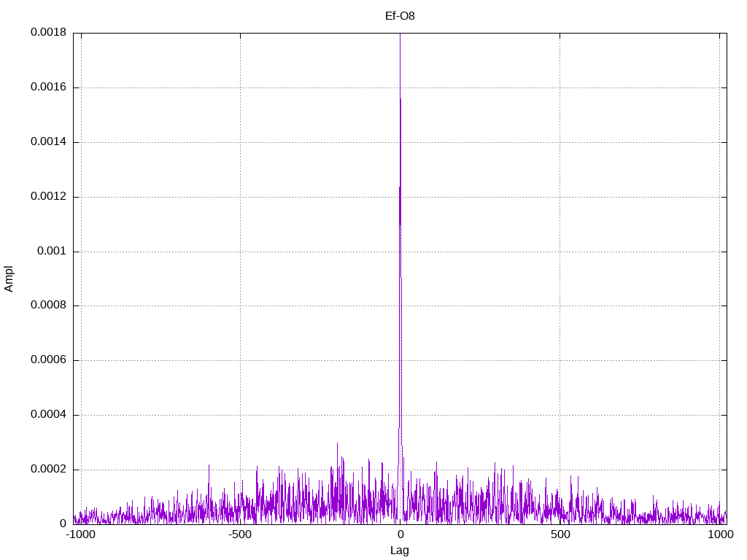Click the 0.0004 y-axis tick label
Screen dimensions: 747x560
click(49, 415)
